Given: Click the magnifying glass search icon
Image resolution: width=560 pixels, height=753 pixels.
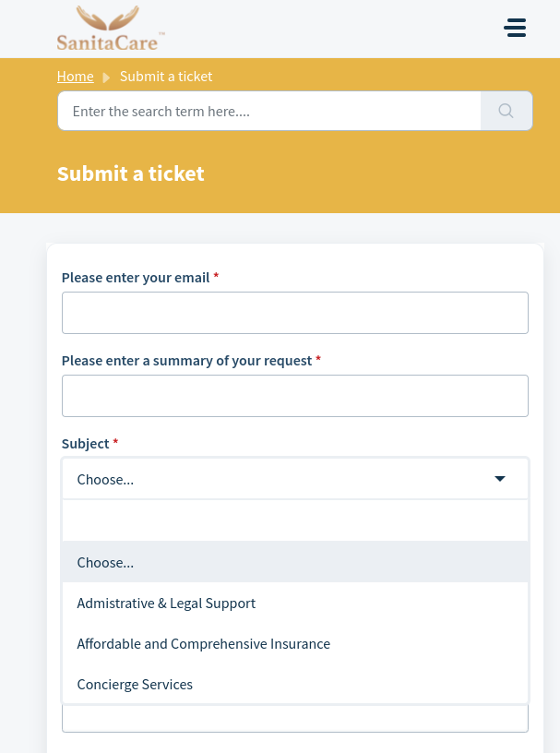Looking at the screenshot, I should point(506,111).
